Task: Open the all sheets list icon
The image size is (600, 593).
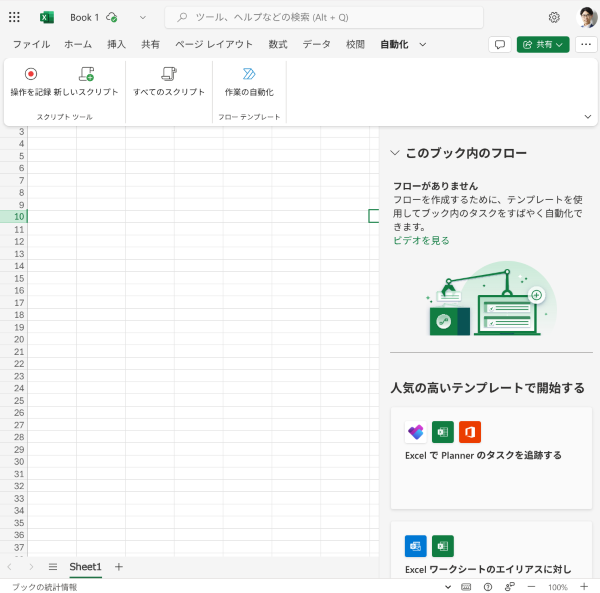Action: click(53, 567)
